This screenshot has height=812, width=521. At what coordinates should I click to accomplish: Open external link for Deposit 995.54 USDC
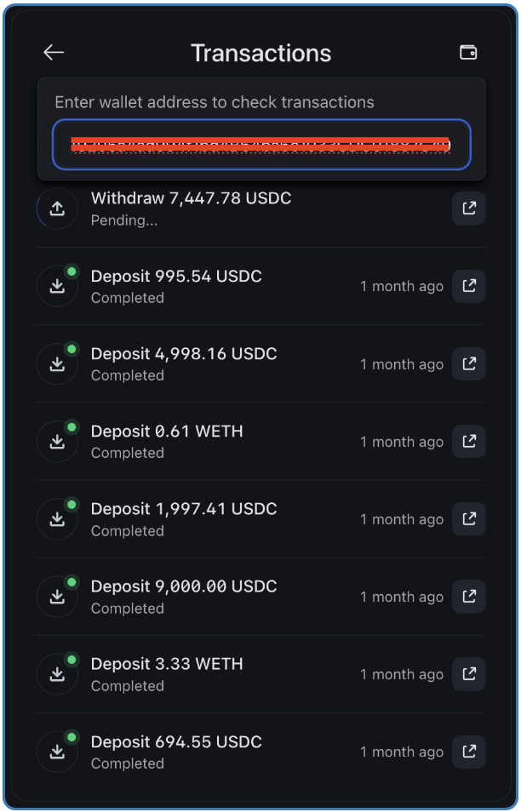(469, 286)
